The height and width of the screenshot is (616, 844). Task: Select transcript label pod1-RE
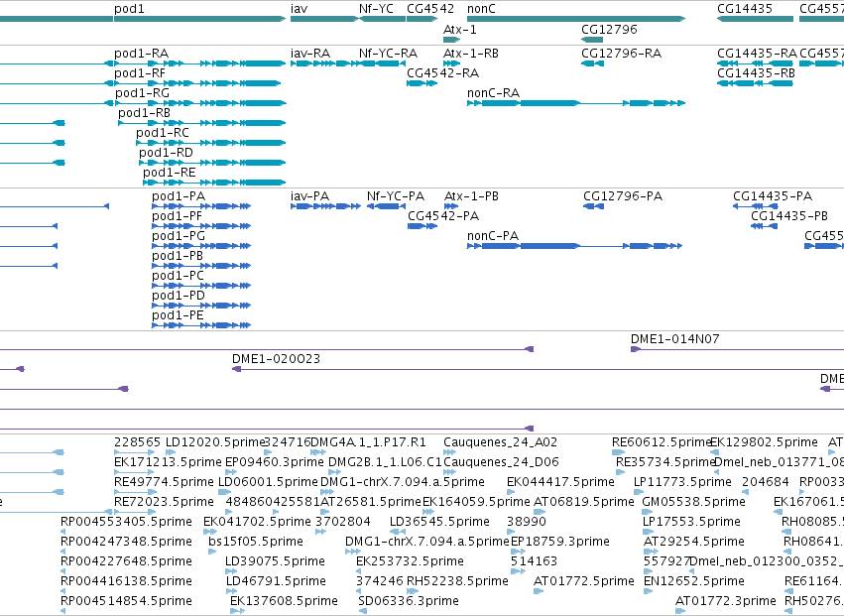[x=170, y=173]
